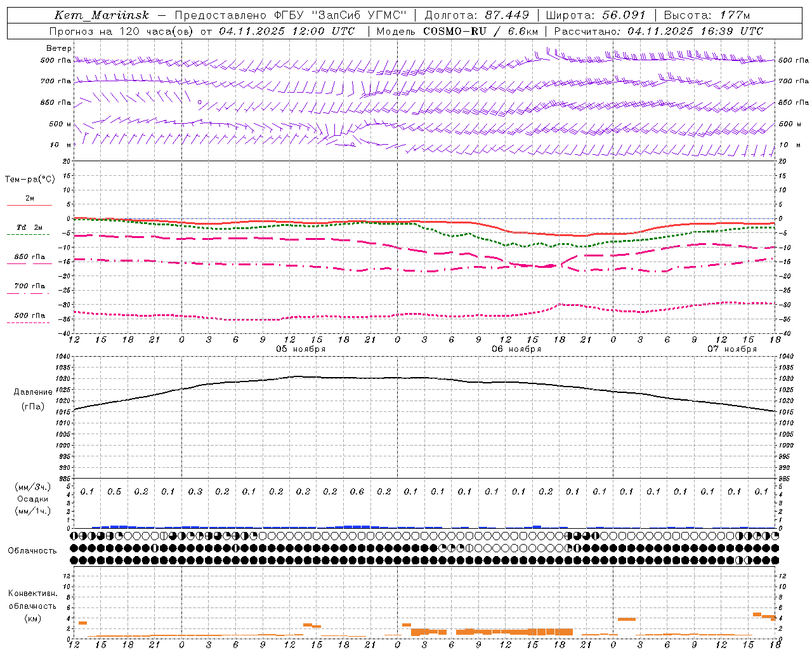Click the 0.6 three-hour precipitation value

(x=357, y=491)
